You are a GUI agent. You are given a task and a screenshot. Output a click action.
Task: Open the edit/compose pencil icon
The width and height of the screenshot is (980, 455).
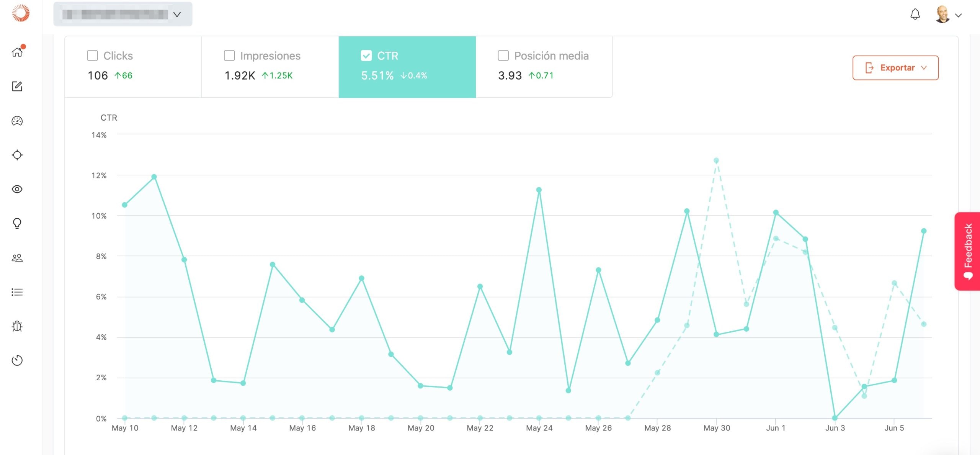click(17, 86)
